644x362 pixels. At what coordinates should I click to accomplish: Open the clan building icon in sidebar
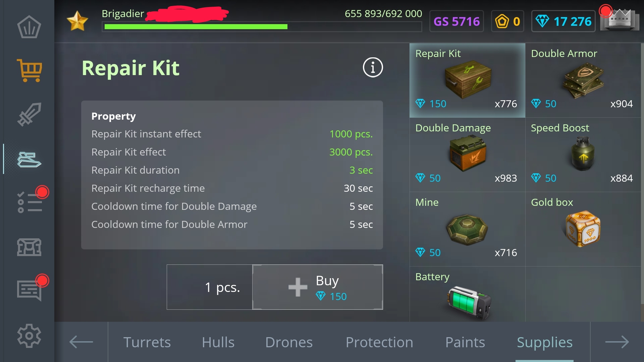coord(29,247)
